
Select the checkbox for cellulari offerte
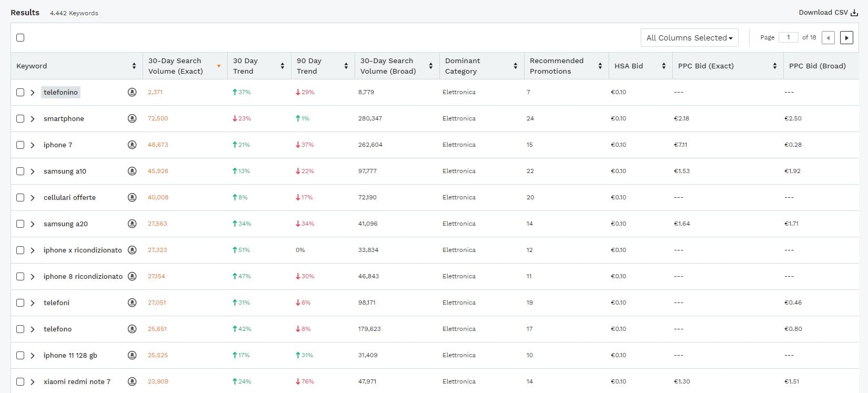20,197
